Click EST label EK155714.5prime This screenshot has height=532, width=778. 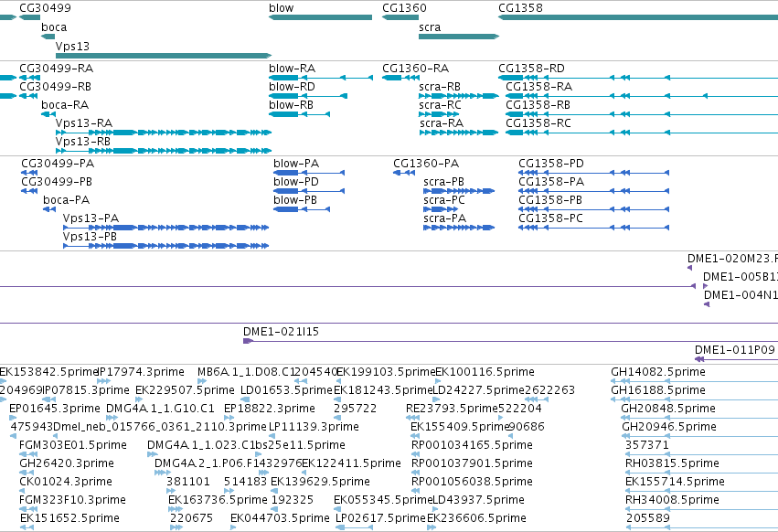pos(675,482)
